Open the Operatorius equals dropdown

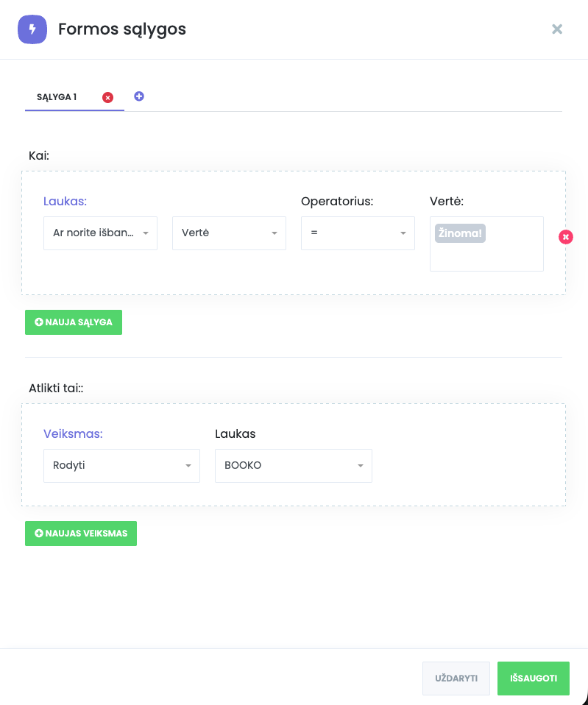click(358, 233)
